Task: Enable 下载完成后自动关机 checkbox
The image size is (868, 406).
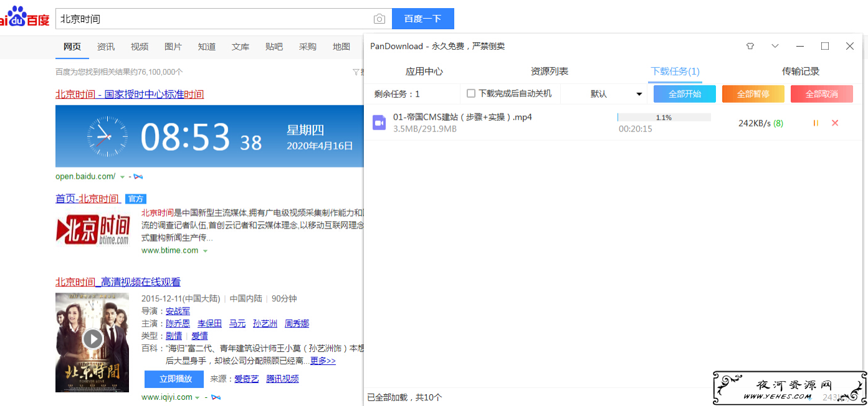Action: tap(471, 93)
